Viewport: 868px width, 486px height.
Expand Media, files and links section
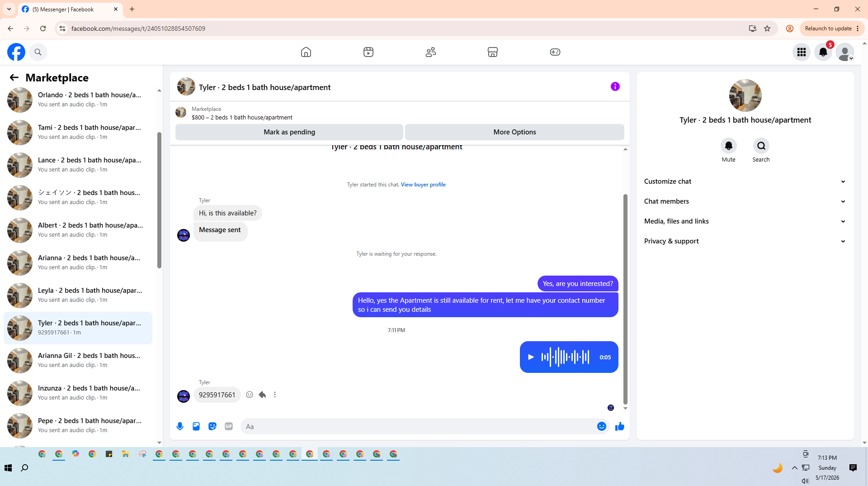coord(745,221)
